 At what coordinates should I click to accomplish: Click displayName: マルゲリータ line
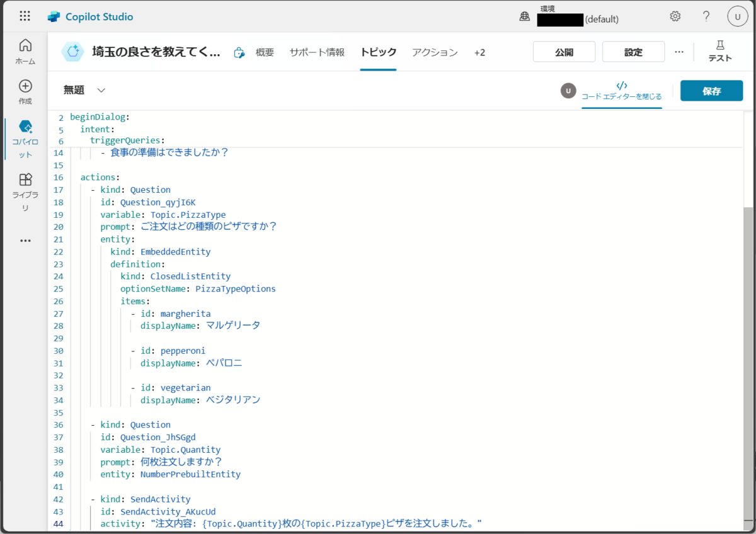(200, 326)
